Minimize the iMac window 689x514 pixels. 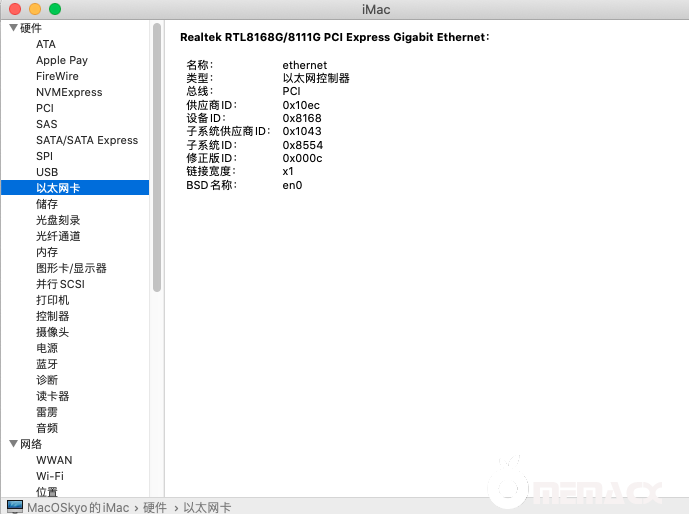pyautogui.click(x=35, y=9)
